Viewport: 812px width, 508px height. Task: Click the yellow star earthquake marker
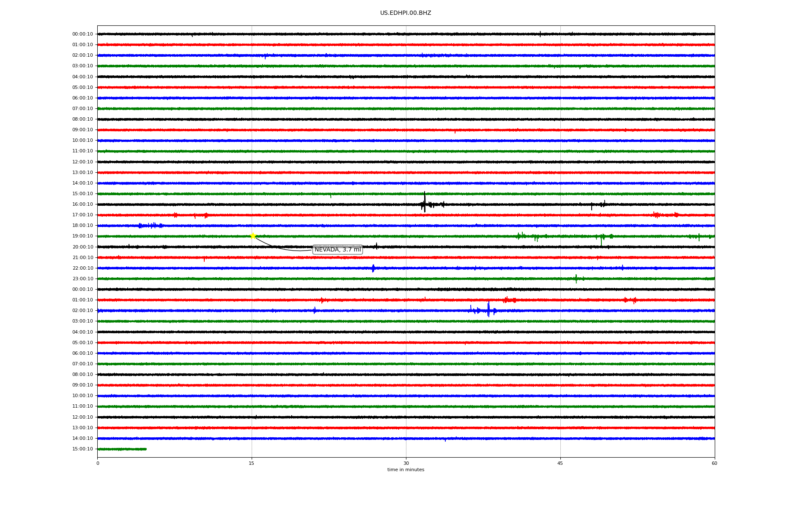pyautogui.click(x=253, y=236)
